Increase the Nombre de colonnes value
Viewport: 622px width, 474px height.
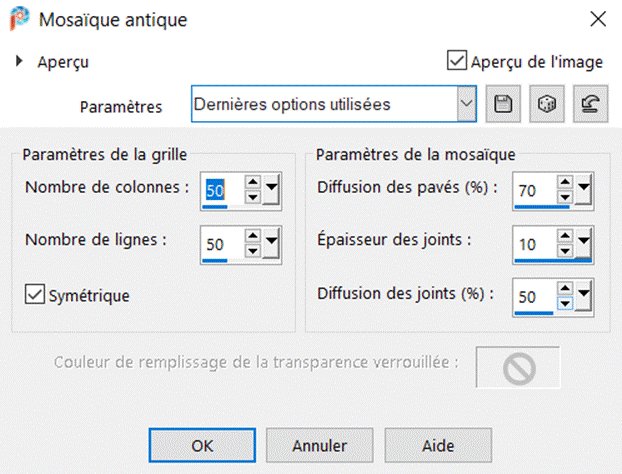[252, 183]
